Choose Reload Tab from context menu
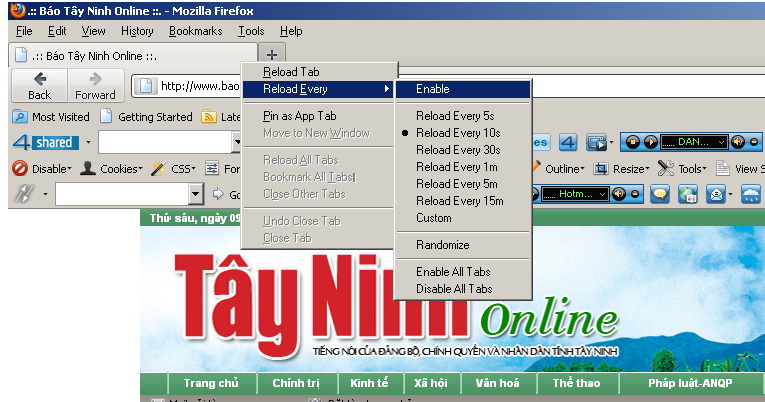 click(x=318, y=72)
